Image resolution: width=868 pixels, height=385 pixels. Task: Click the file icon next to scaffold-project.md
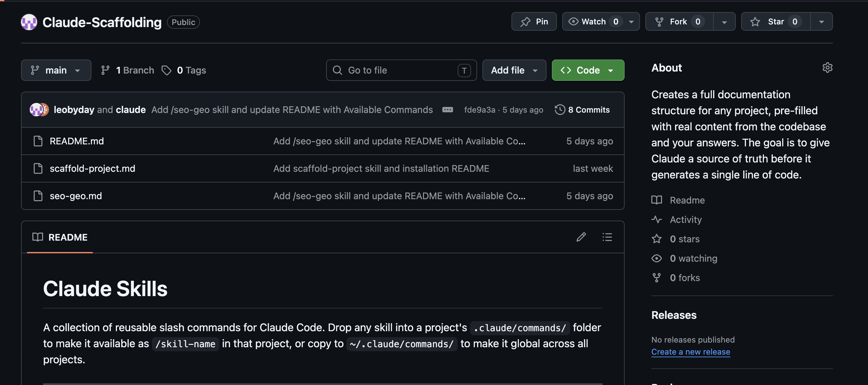[x=38, y=168]
